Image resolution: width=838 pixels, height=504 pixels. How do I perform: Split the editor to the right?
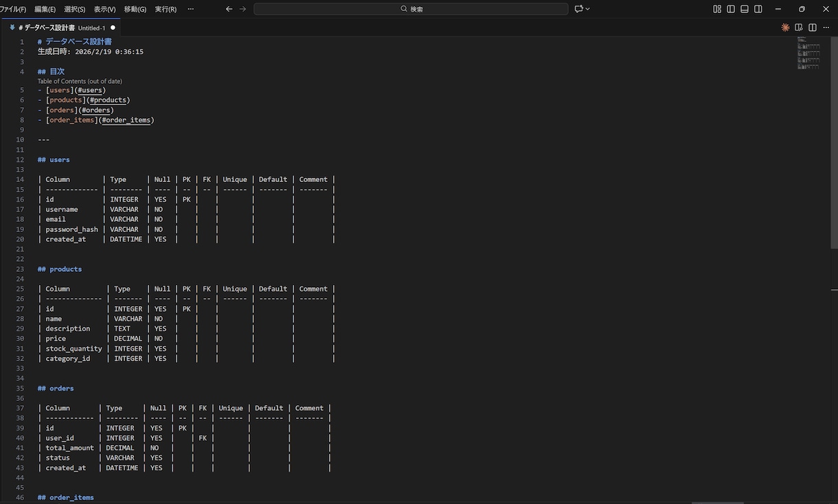click(x=813, y=27)
